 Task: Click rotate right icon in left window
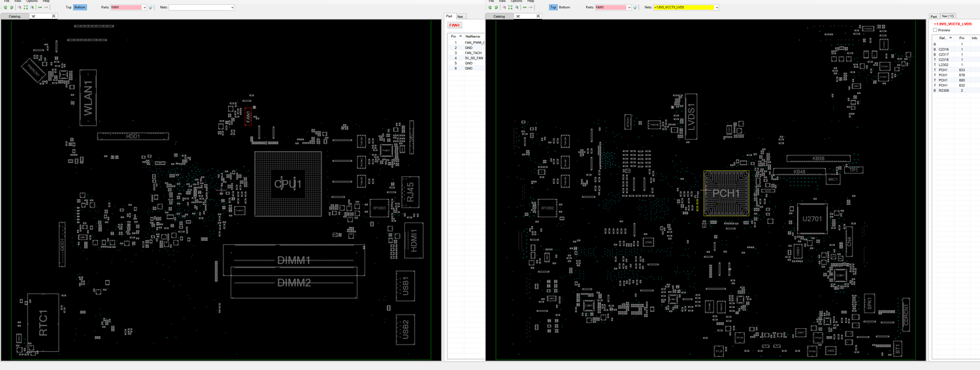click(x=12, y=7)
